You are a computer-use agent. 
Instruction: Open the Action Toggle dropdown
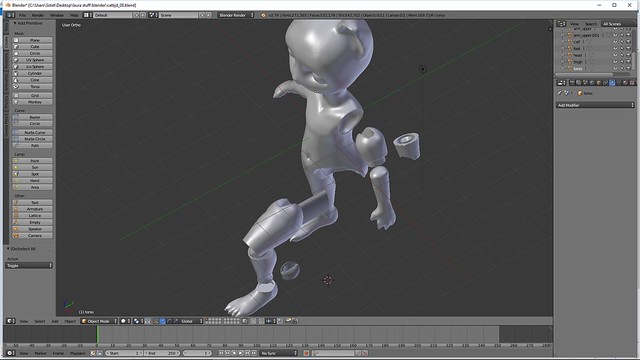[29, 265]
